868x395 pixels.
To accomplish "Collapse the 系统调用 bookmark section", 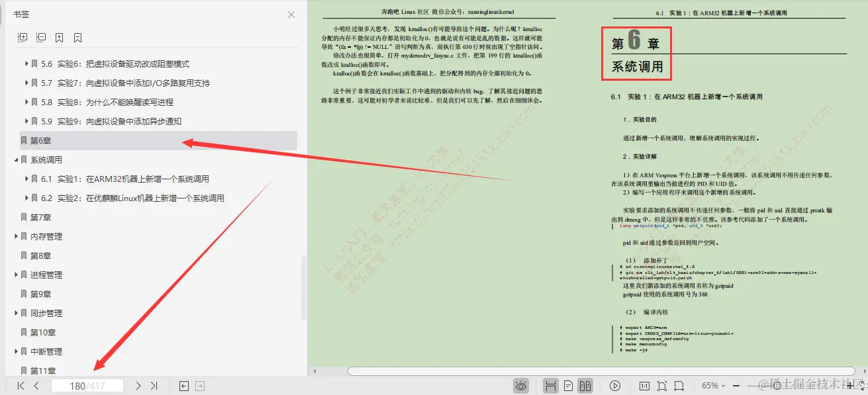I will coord(17,159).
